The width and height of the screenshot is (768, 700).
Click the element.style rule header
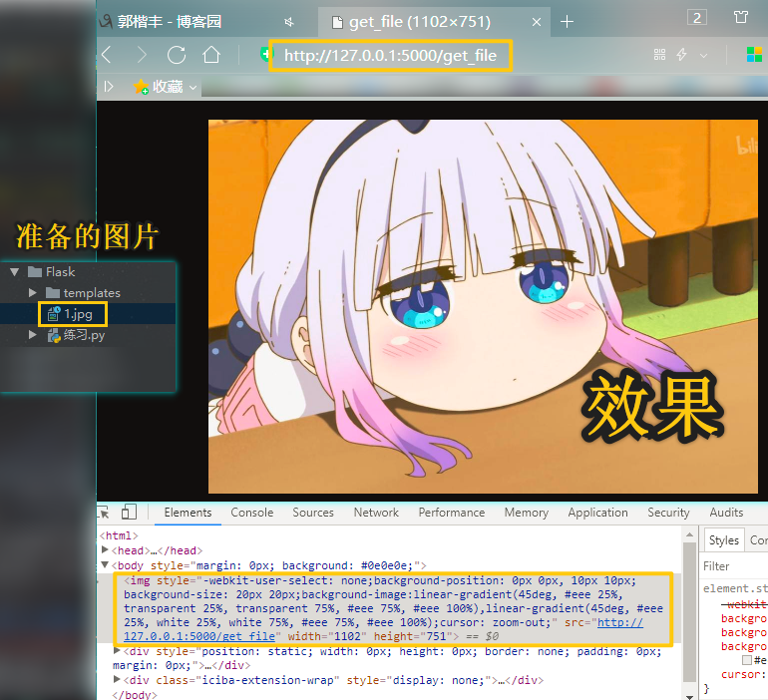pyautogui.click(x=735, y=588)
